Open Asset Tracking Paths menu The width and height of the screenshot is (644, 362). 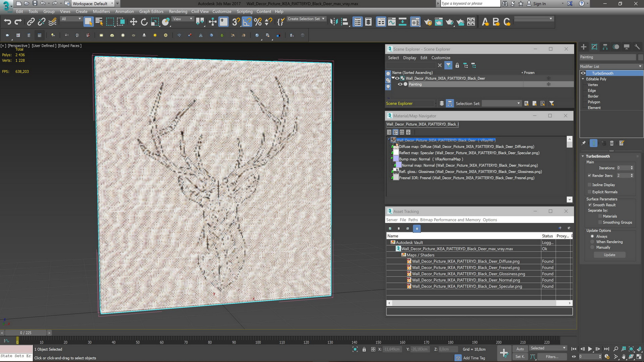tap(413, 220)
